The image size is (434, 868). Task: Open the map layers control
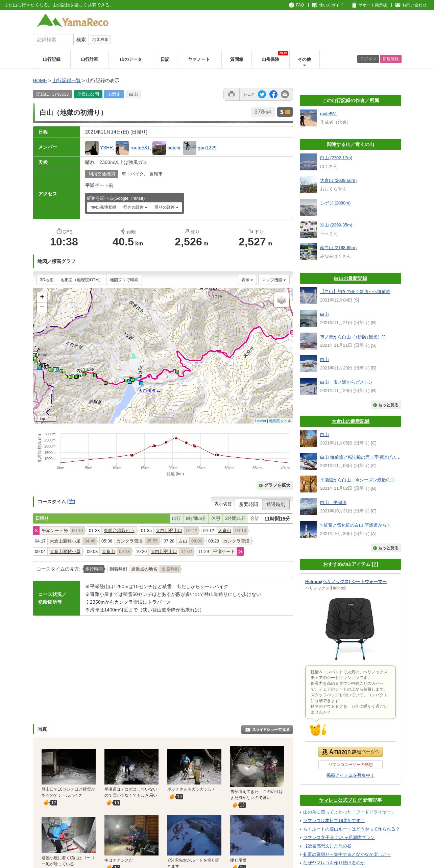pos(281,300)
